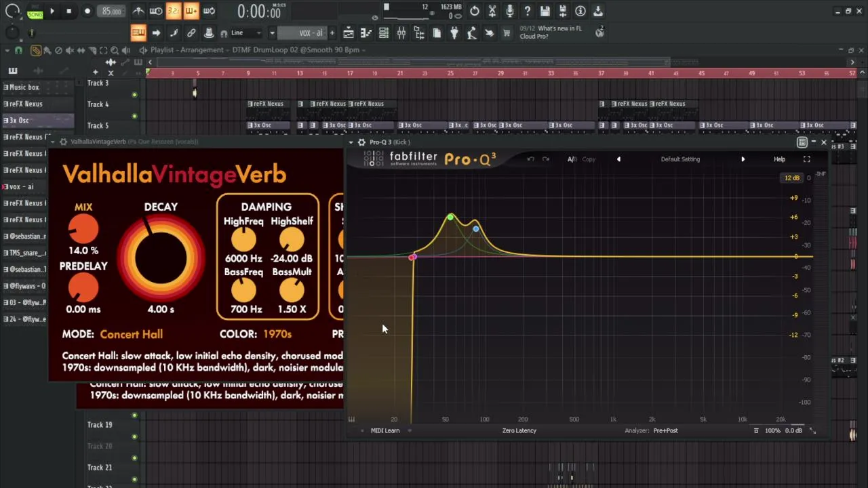Toggle the 3.2.1 countdown before recording

click(174, 11)
